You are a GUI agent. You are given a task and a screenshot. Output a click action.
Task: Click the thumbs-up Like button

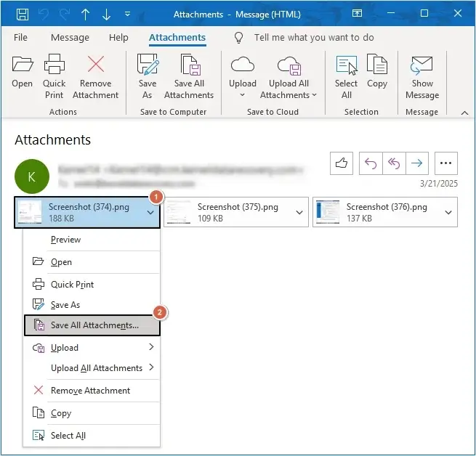coord(342,163)
